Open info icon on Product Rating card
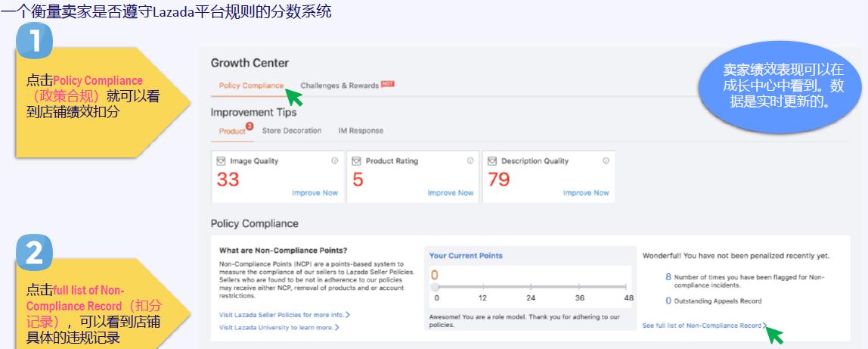The image size is (868, 349). coord(470,160)
